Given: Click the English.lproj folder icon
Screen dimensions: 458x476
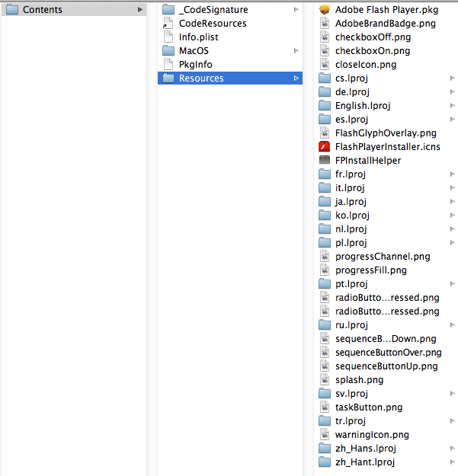Looking at the screenshot, I should [325, 106].
